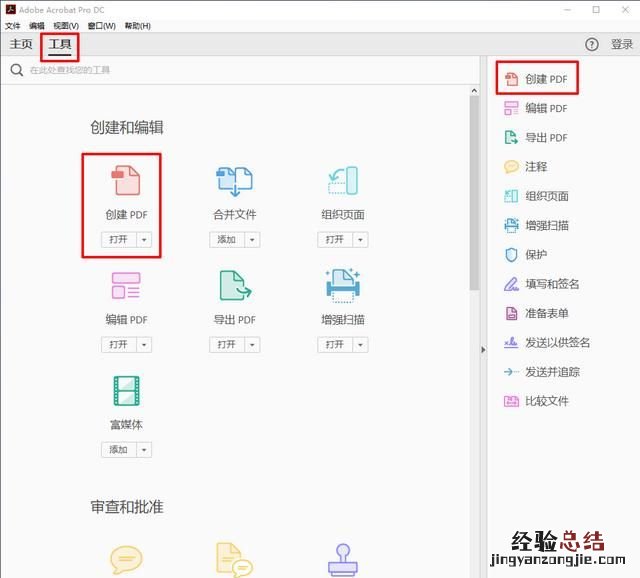This screenshot has height=578, width=640.
Task: Click the Edit PDF (编辑 PDF) grid icon
Action: coord(126,285)
